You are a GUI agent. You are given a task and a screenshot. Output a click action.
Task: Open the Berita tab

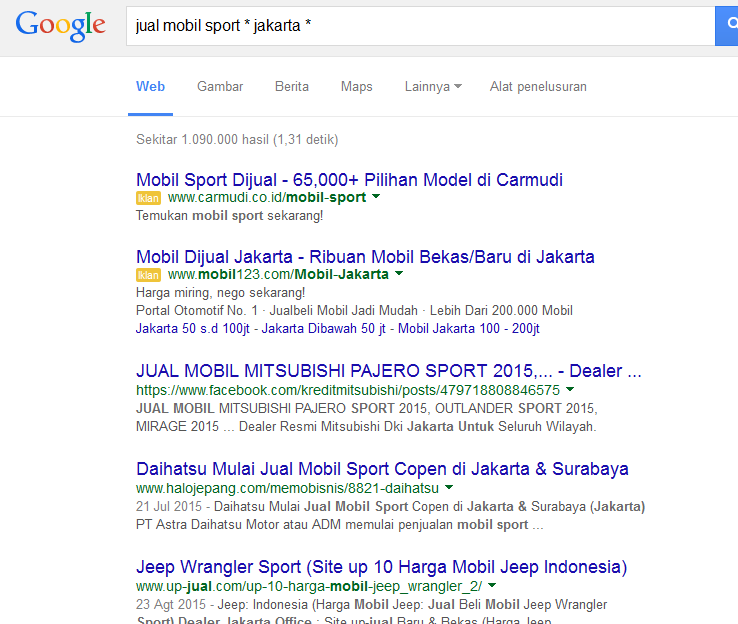[292, 87]
